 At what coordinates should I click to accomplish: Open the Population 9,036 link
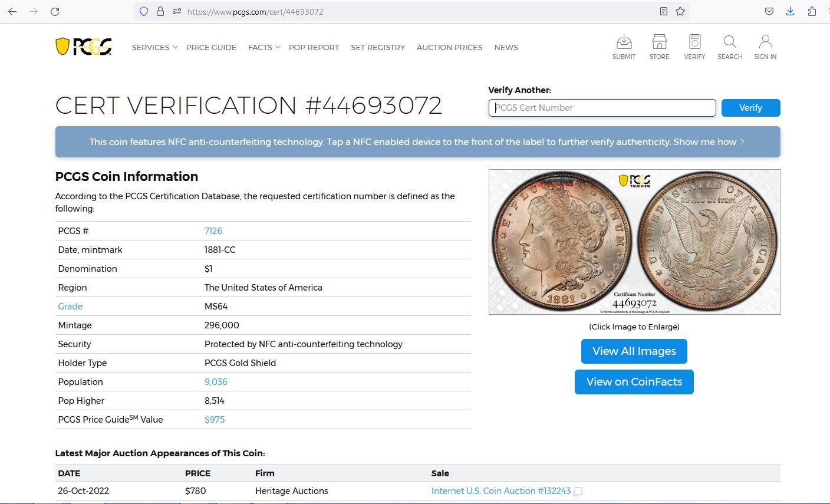click(216, 382)
